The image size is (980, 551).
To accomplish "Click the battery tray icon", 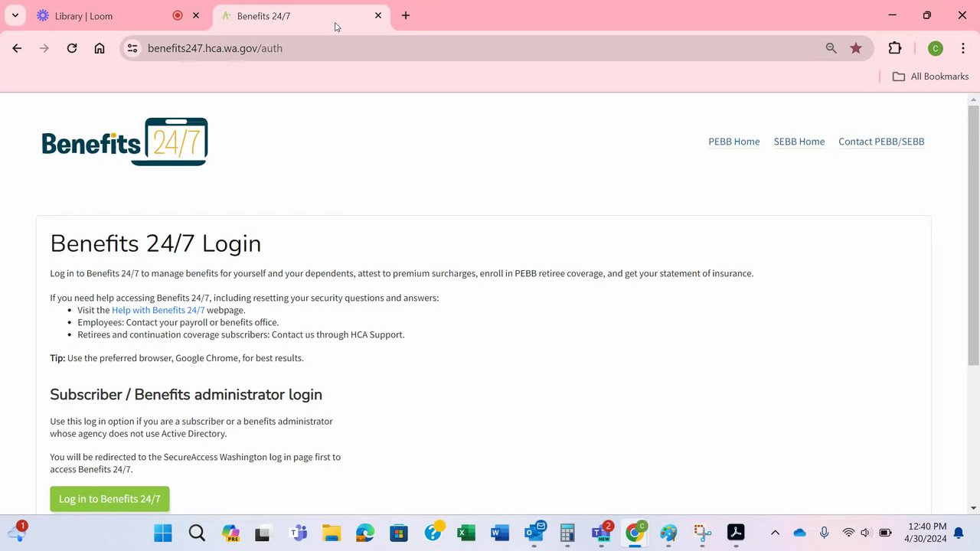I will [885, 533].
